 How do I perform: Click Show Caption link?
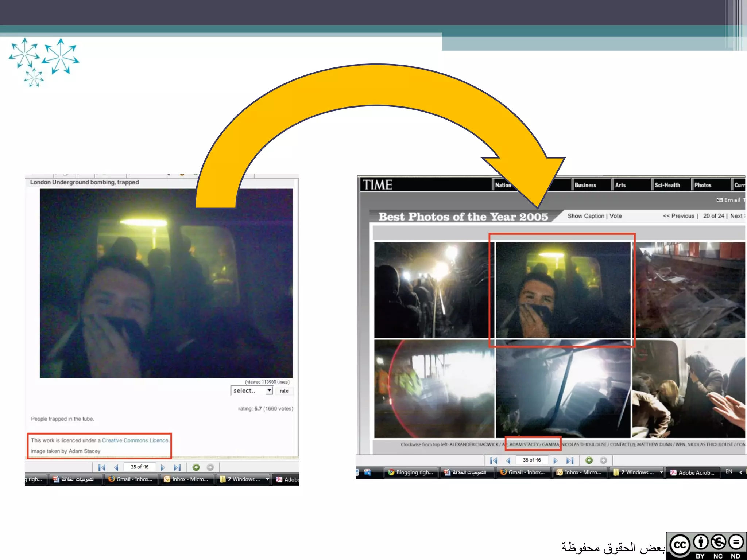[585, 216]
